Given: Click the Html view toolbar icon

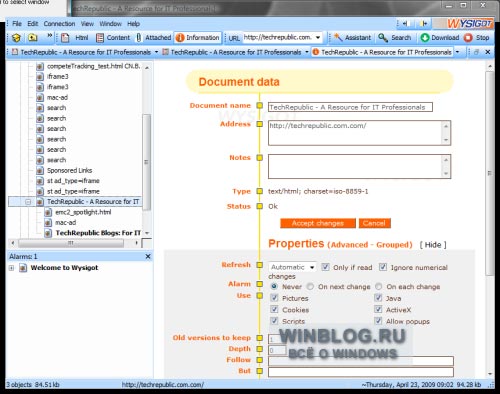Looking at the screenshot, I should coord(66,38).
